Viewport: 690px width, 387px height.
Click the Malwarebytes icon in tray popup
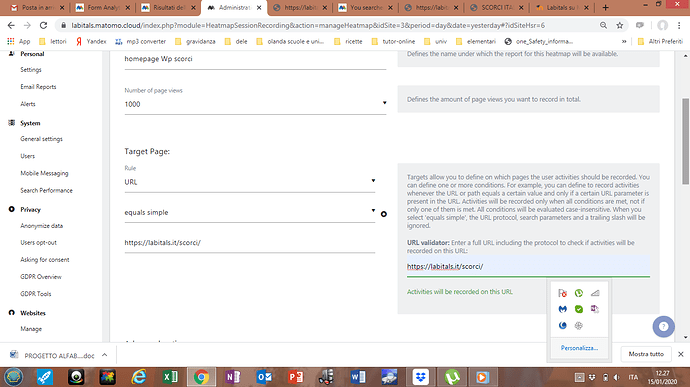pos(562,309)
